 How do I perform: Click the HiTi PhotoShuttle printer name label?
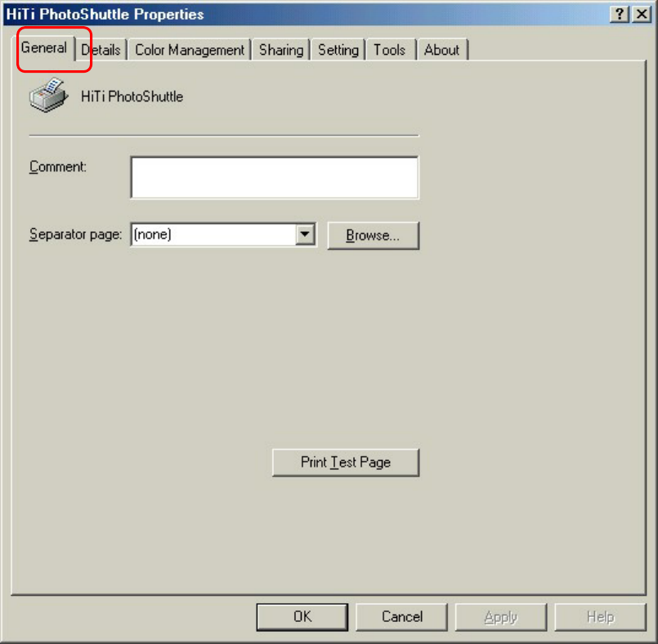[132, 96]
